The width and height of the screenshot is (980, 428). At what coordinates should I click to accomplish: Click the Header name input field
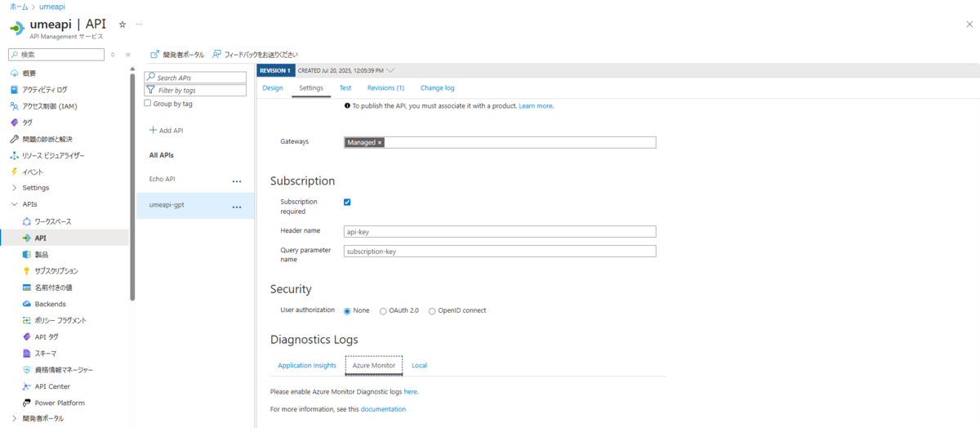[x=500, y=232]
